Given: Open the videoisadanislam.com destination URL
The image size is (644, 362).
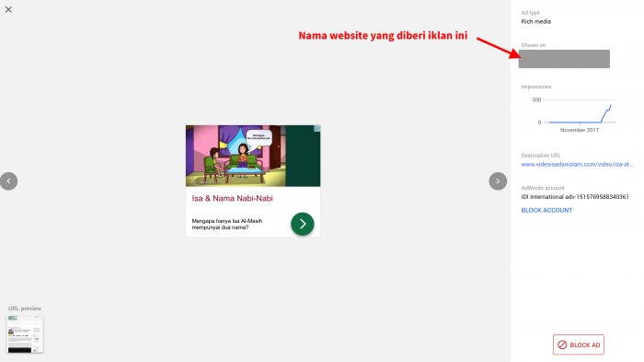Looking at the screenshot, I should (577, 164).
